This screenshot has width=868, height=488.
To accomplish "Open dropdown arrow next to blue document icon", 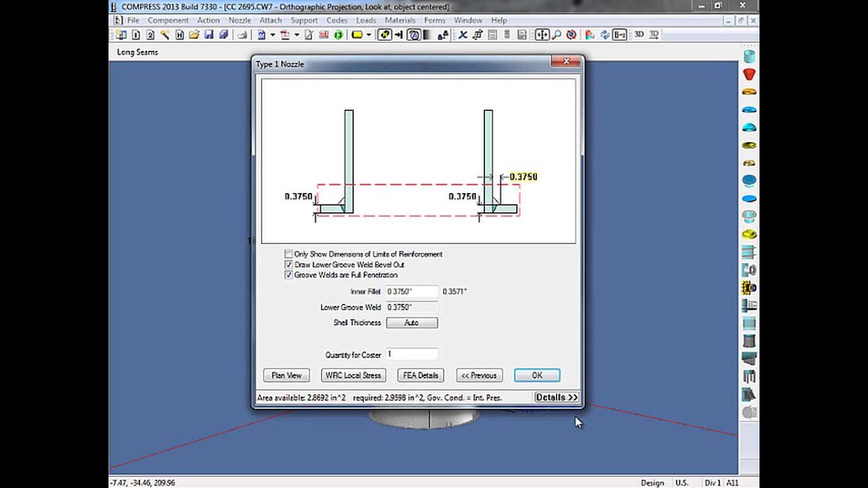I will click(273, 35).
